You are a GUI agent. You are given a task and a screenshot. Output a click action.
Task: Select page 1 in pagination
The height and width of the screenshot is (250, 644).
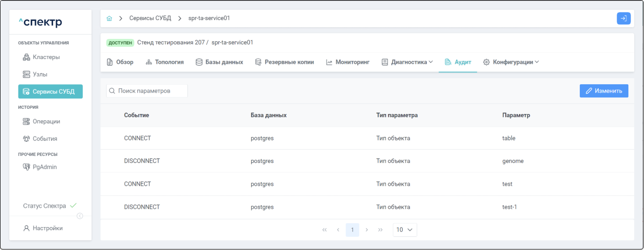352,230
